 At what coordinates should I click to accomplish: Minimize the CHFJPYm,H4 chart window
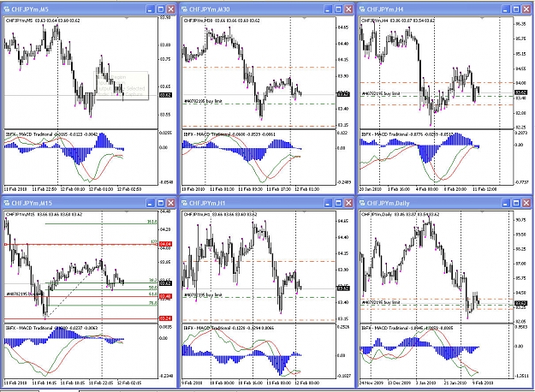[506, 9]
